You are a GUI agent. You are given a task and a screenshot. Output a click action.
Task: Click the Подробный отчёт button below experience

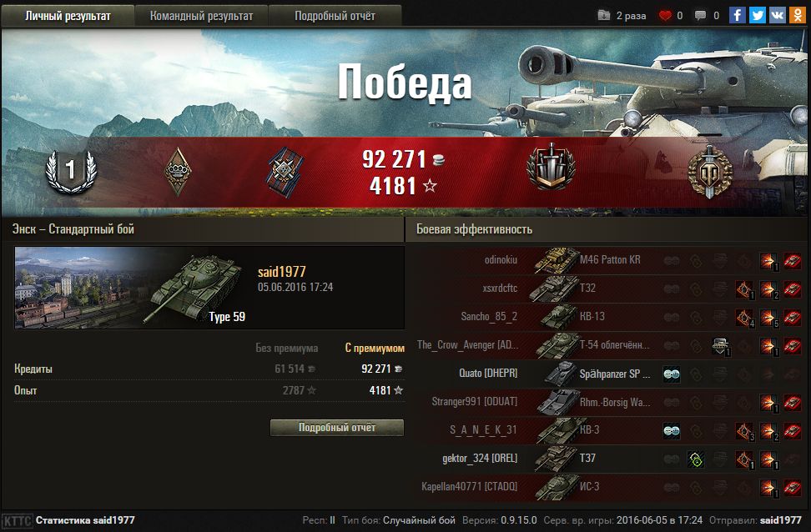coord(337,428)
